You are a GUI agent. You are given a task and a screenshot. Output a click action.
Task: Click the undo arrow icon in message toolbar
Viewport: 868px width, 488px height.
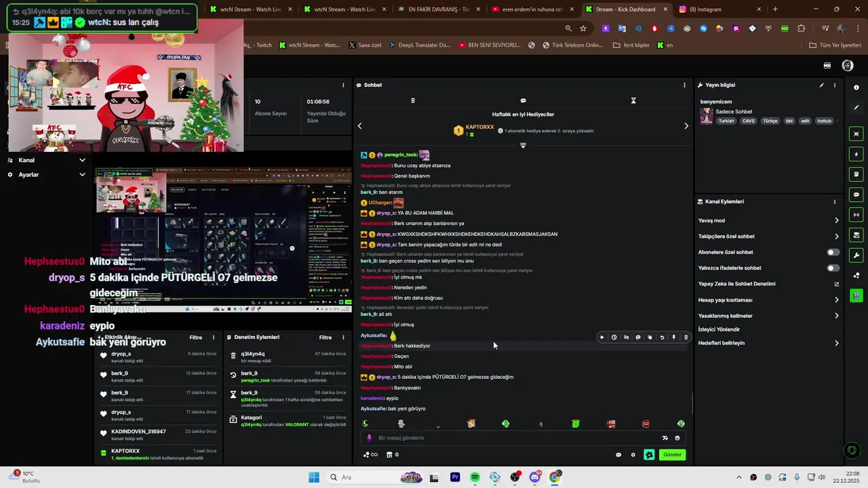point(662,337)
